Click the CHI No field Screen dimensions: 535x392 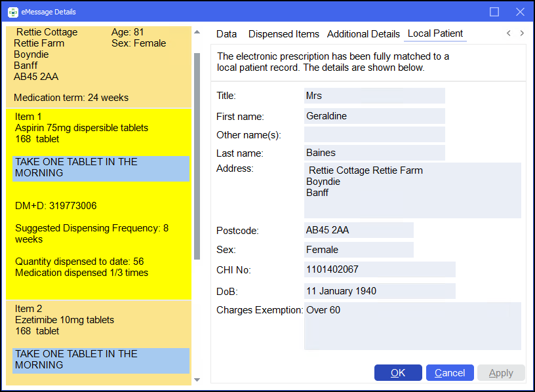(x=380, y=269)
